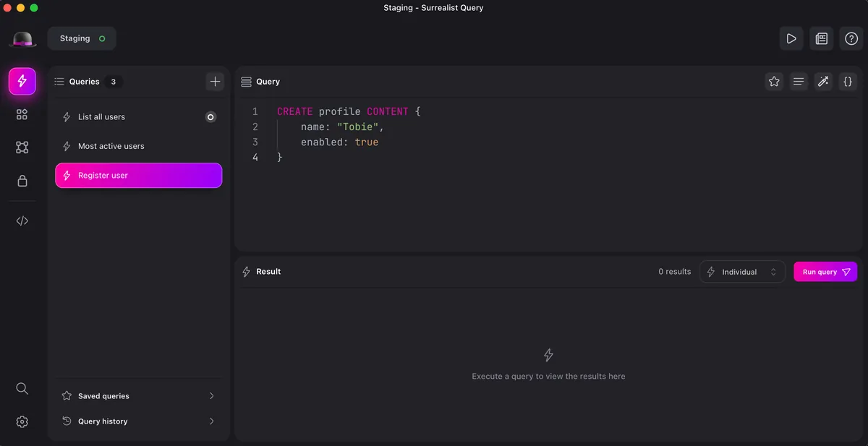Expand Saved queries

pos(138,396)
